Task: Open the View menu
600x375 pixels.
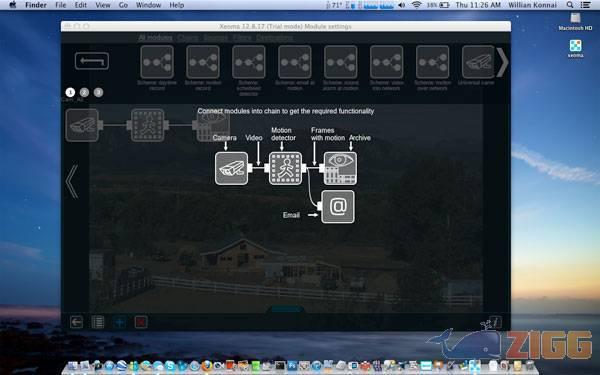Action: tap(103, 5)
